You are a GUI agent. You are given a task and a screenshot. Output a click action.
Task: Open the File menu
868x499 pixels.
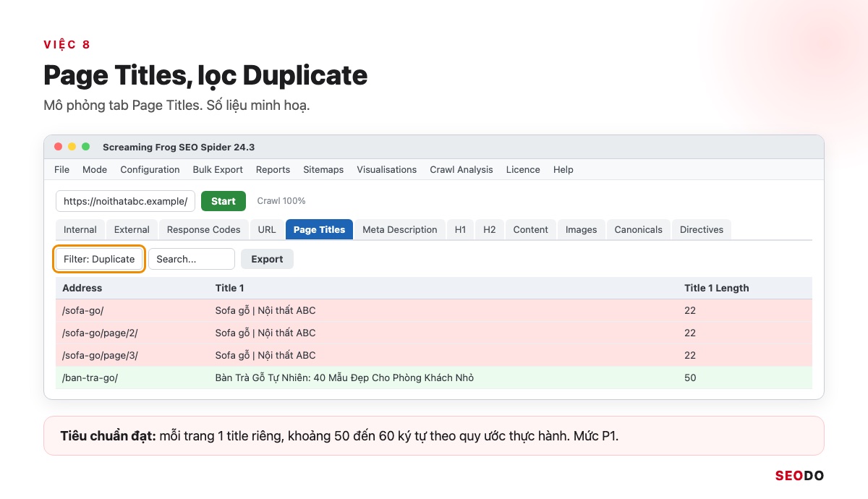62,169
